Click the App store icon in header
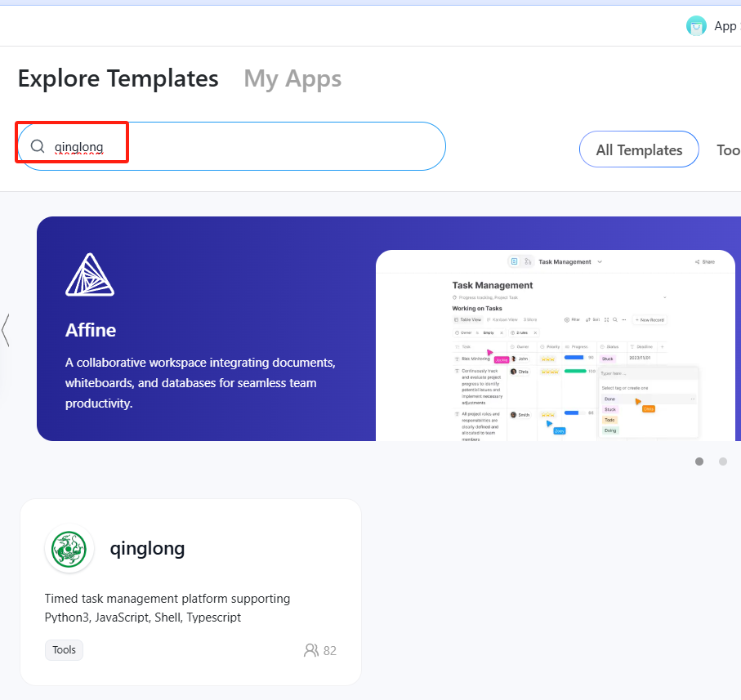 pyautogui.click(x=696, y=26)
